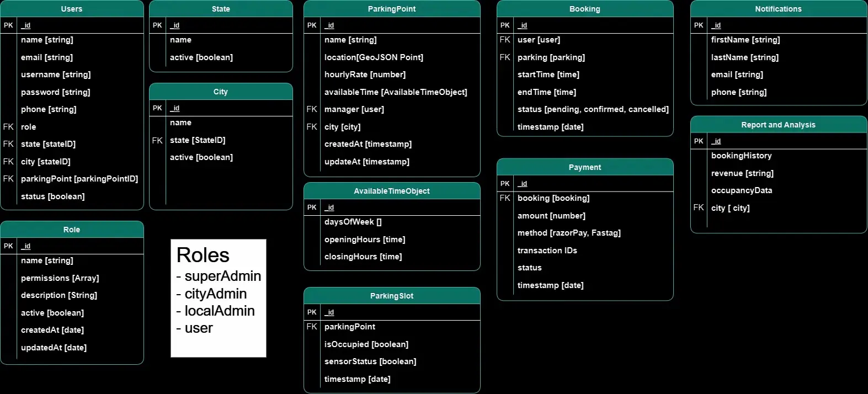Click the hourlyRate [number] field
The height and width of the screenshot is (394, 868).
(365, 74)
